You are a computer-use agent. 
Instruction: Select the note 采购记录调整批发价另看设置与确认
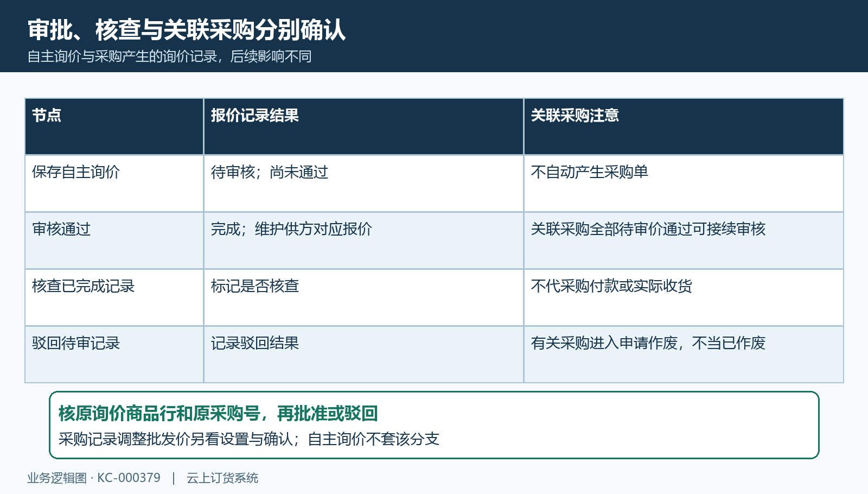pyautogui.click(x=176, y=439)
